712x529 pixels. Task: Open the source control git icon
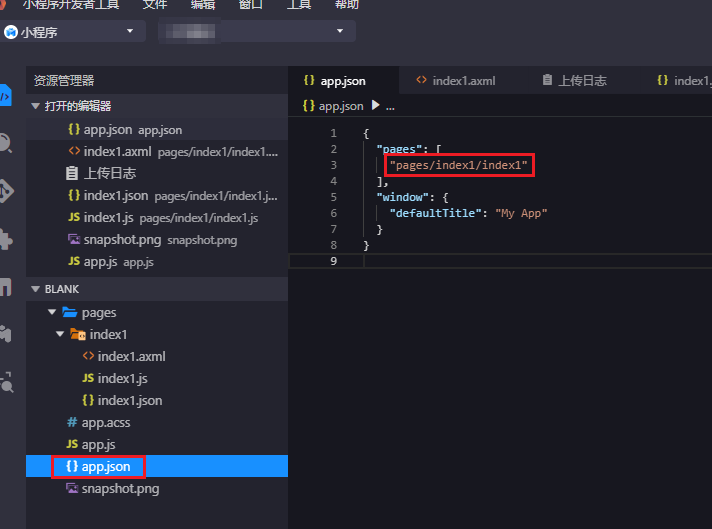[x=6, y=191]
